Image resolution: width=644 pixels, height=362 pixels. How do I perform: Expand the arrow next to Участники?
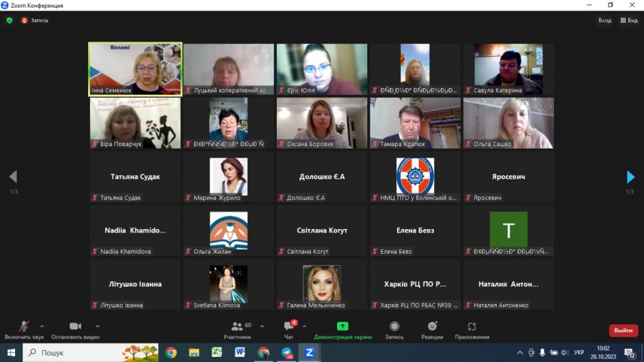[262, 326]
